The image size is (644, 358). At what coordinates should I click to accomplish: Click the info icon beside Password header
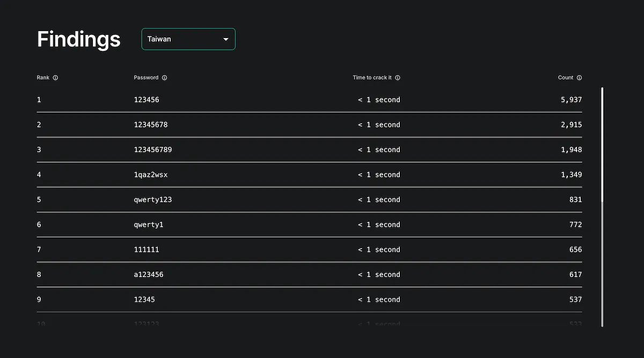[x=164, y=78]
